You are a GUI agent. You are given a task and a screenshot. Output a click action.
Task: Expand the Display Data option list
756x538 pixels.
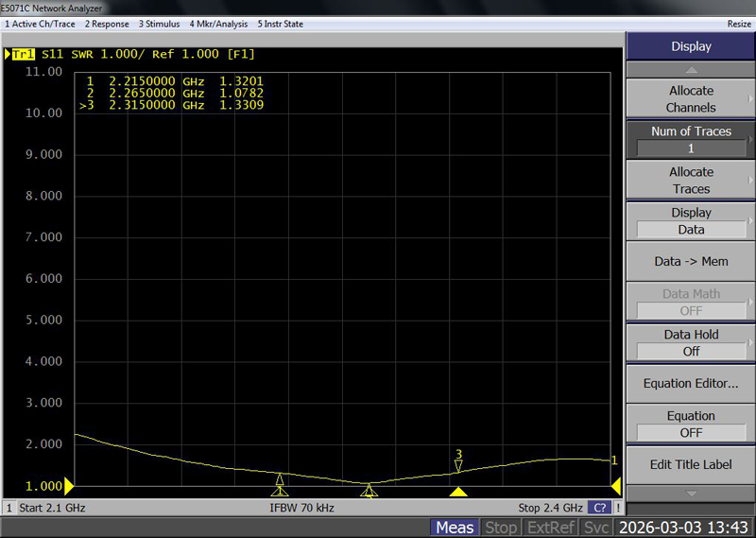[x=691, y=221]
